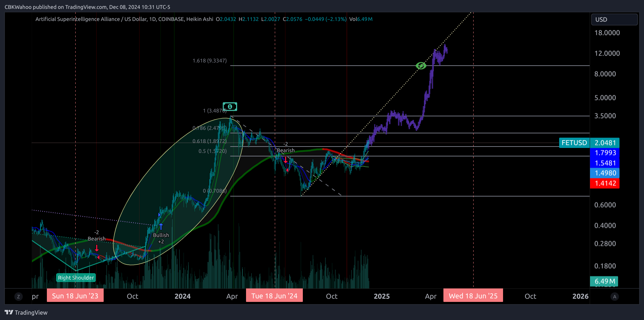Click the auto-scale A button at bottom right
The height and width of the screenshot is (320, 644).
pos(615,297)
